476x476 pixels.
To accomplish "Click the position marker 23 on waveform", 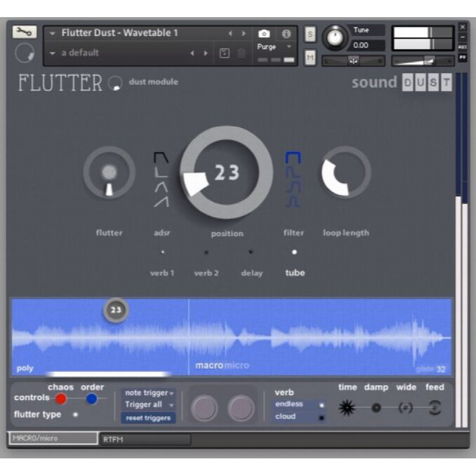I will pos(116,310).
